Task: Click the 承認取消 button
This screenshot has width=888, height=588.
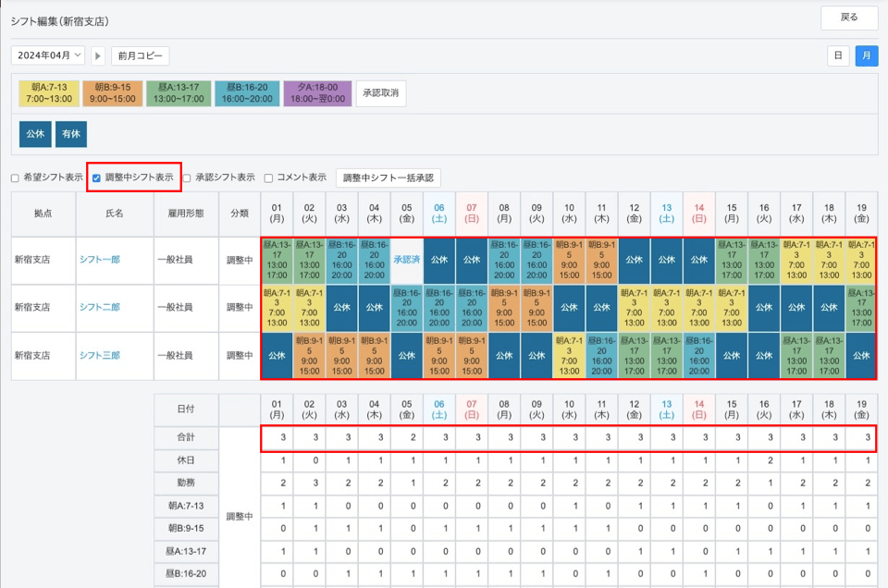Action: pos(381,93)
